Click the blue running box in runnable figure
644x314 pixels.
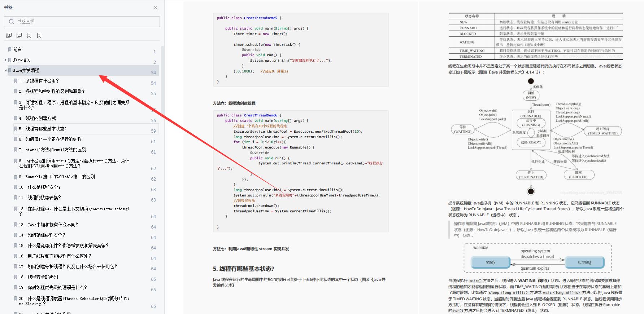coord(584,262)
